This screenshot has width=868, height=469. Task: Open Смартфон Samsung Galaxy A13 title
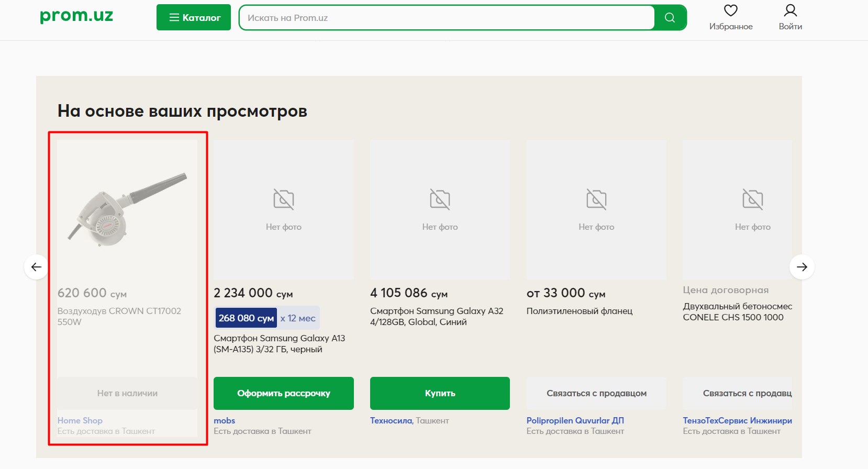[x=280, y=343]
